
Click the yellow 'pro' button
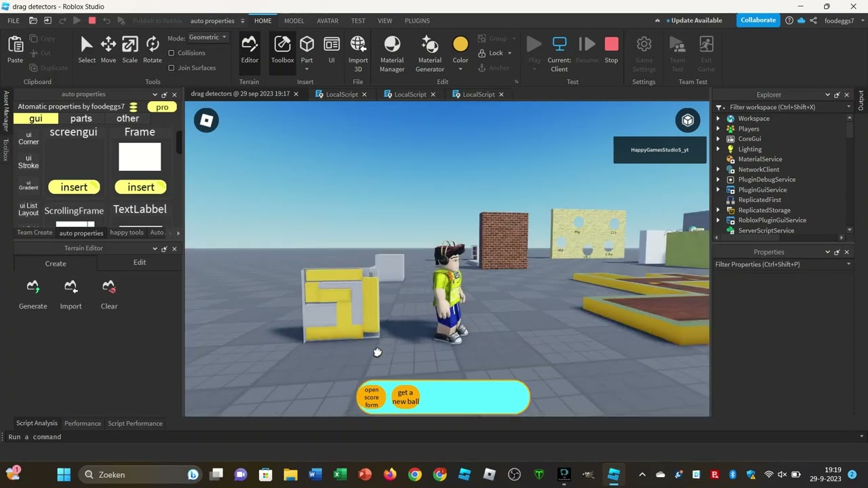162,107
